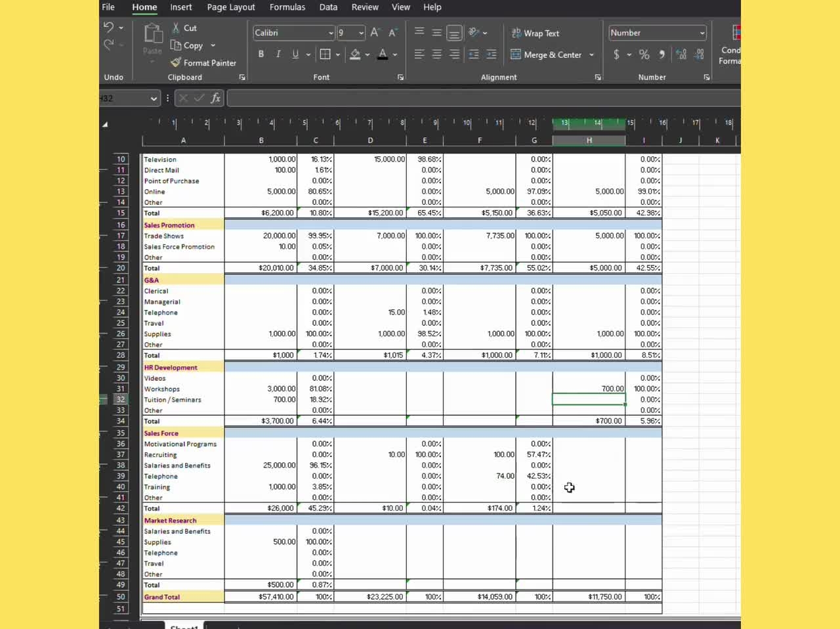Open the Calibri font name dropdown
The height and width of the screenshot is (629, 840).
point(331,33)
